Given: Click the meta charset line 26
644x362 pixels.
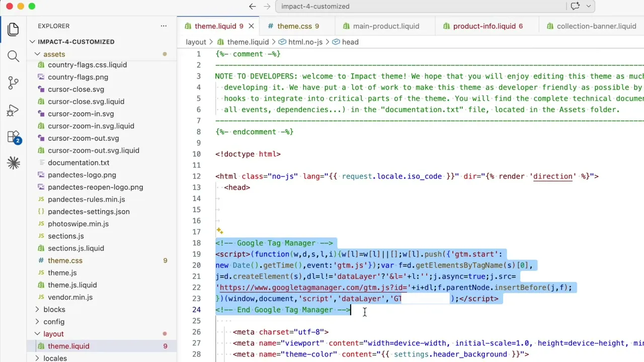Looking at the screenshot, I should [281, 332].
